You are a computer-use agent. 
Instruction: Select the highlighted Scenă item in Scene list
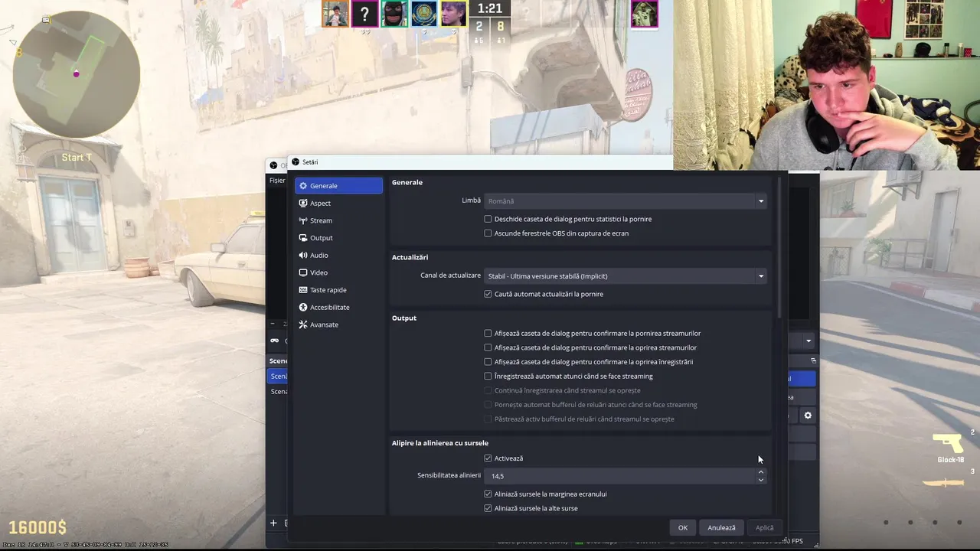279,377
